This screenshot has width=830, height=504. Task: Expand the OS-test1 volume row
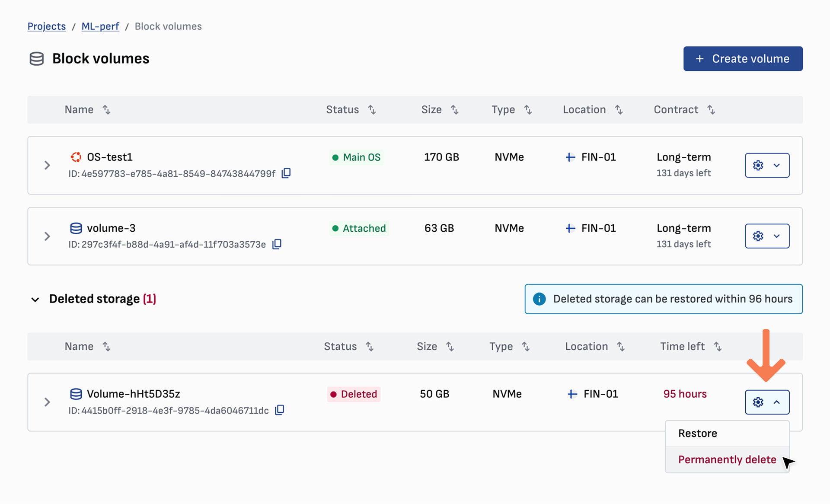coord(47,165)
